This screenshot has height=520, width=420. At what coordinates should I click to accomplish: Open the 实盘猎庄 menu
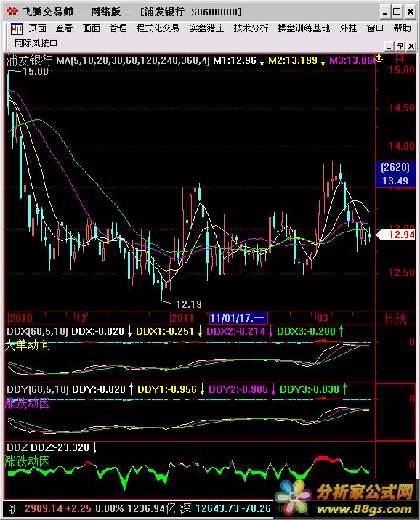[206, 28]
